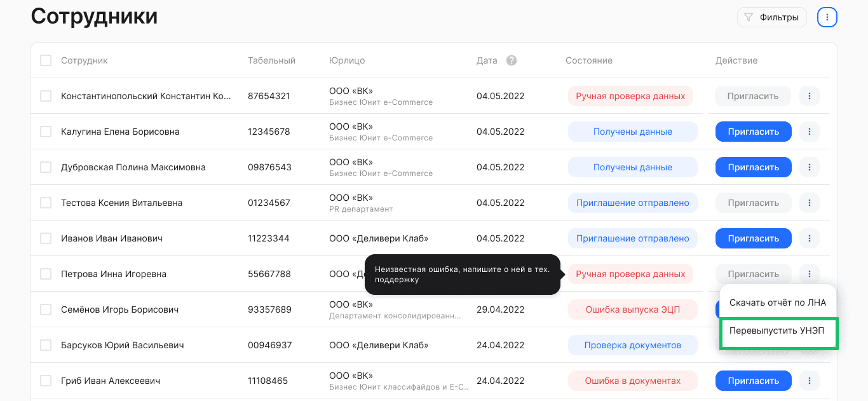Open the Фильтры filter button

pyautogui.click(x=772, y=17)
